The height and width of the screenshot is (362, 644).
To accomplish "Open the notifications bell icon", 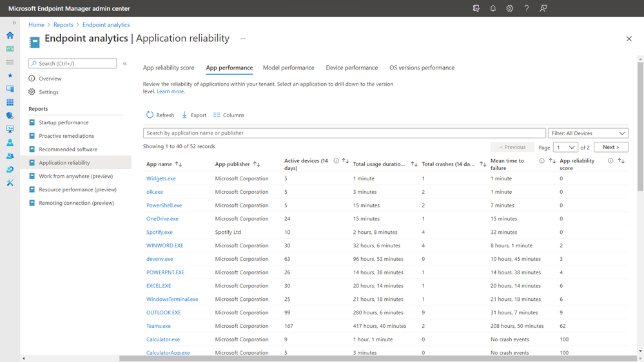I will click(x=493, y=8).
